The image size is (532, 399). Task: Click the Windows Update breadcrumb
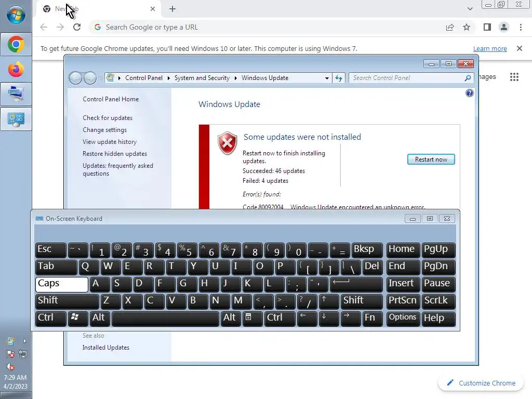click(265, 78)
